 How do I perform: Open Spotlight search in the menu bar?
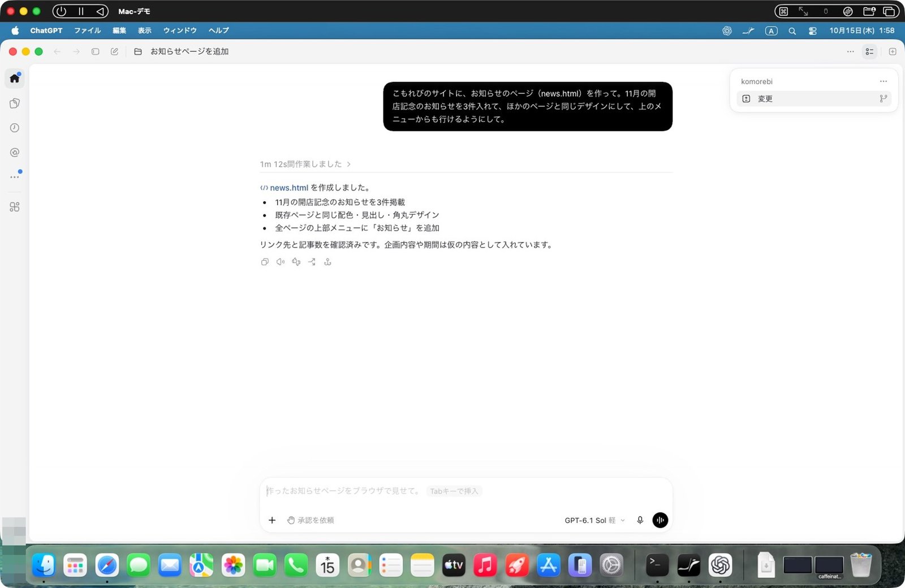[x=792, y=31]
